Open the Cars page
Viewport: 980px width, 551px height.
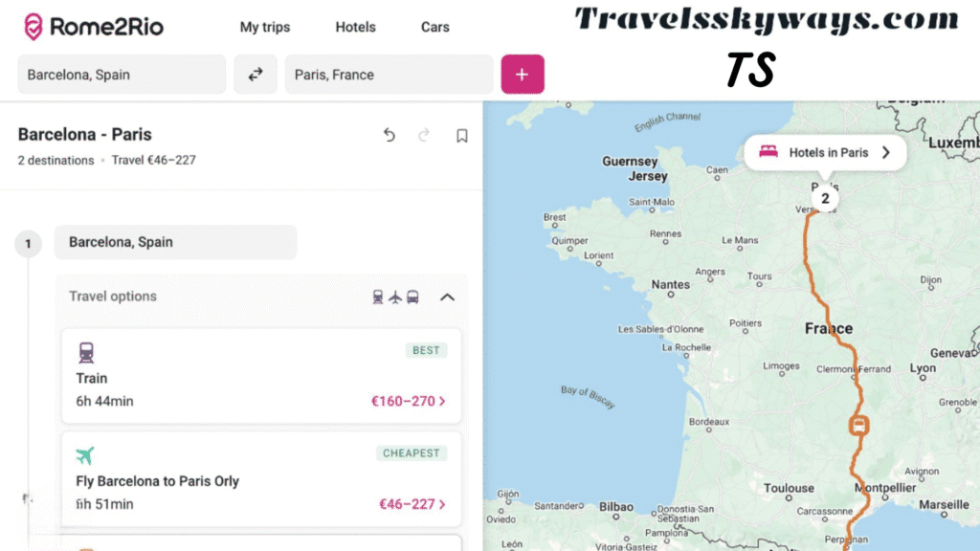pos(435,27)
